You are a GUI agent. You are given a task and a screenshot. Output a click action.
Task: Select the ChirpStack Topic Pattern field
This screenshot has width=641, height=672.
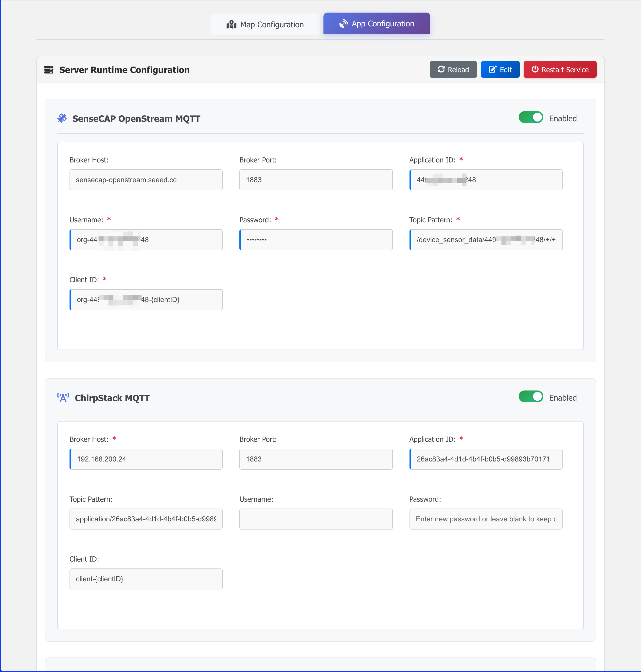click(x=146, y=519)
